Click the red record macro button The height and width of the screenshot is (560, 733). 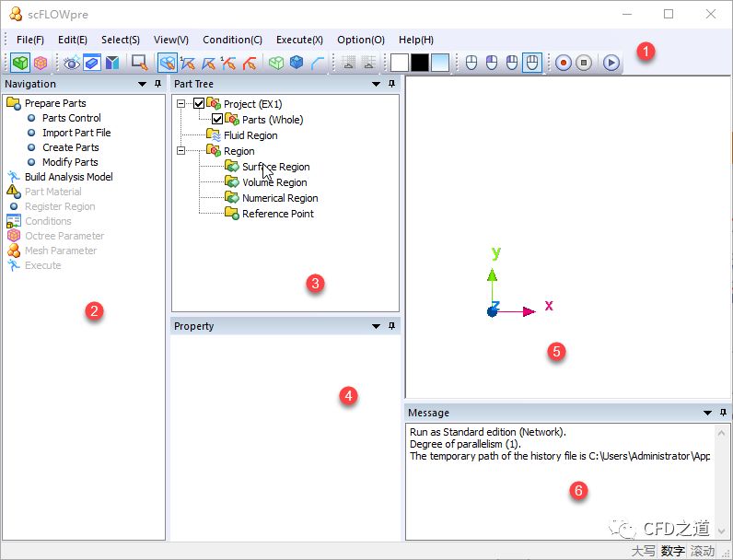click(x=563, y=63)
